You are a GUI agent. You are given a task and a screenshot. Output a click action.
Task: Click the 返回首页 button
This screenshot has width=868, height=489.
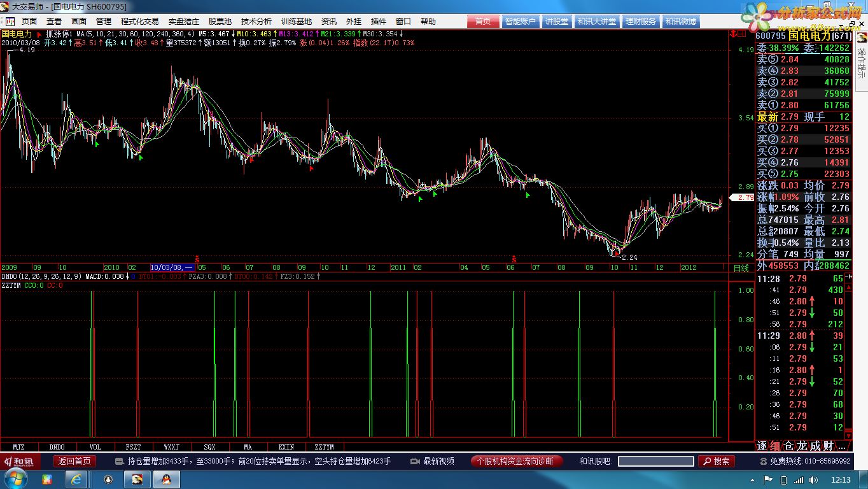pos(74,461)
